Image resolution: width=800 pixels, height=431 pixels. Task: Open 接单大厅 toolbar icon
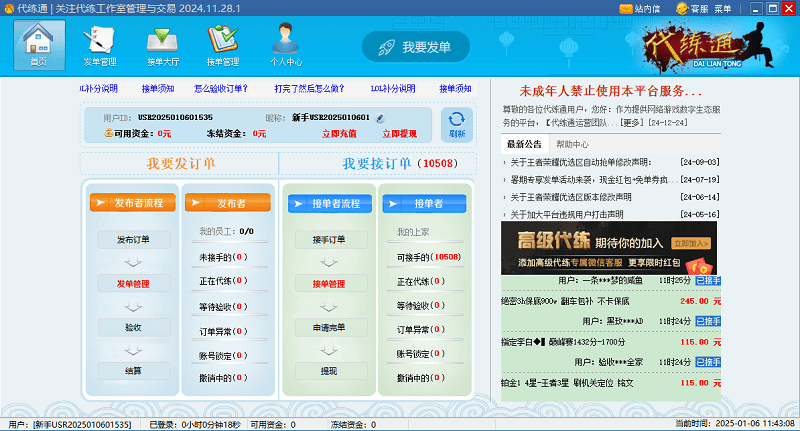[163, 46]
